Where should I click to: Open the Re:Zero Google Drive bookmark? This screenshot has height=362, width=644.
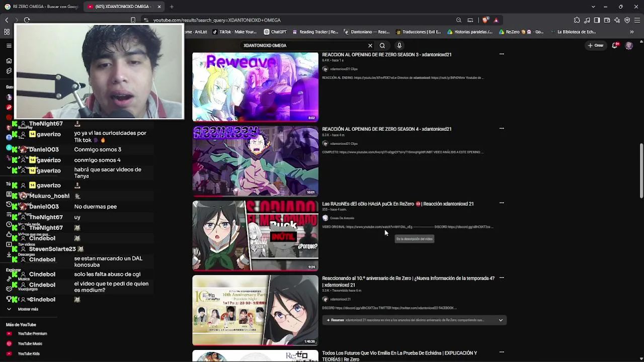[521, 32]
